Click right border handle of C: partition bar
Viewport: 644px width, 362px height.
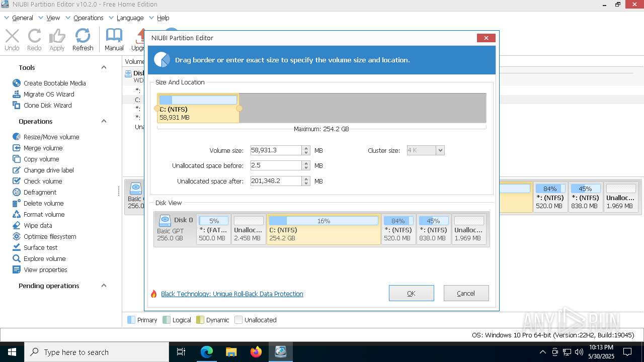coord(239,108)
